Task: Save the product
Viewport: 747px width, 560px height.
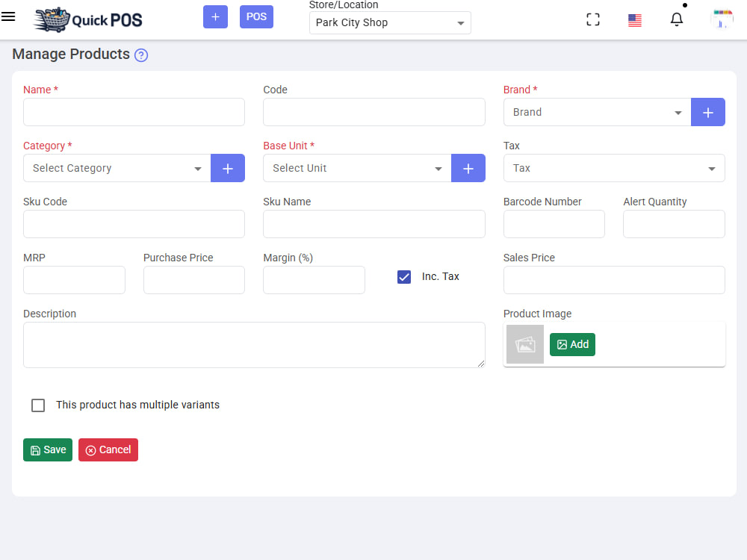Action: [48, 450]
